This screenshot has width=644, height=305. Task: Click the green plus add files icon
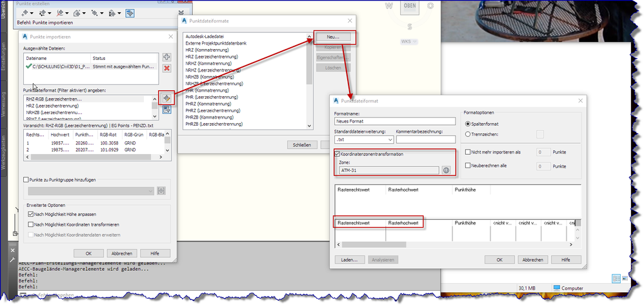click(x=166, y=57)
